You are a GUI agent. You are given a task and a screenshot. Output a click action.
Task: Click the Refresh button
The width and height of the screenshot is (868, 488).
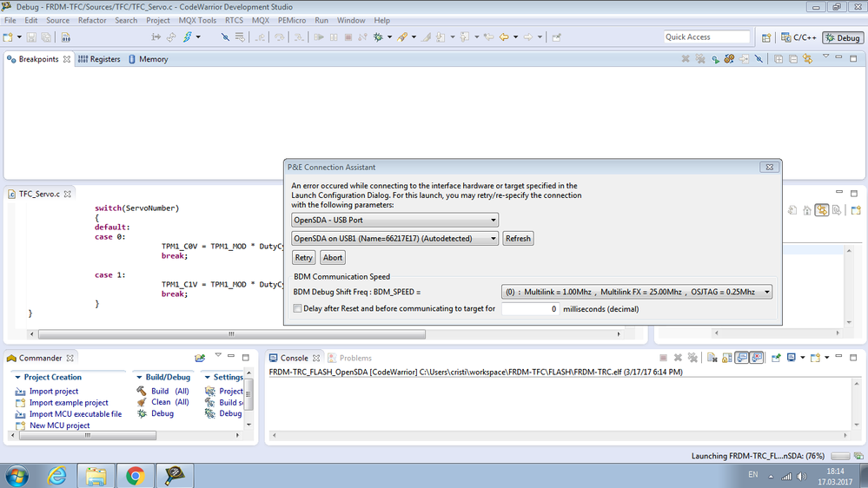coord(518,239)
